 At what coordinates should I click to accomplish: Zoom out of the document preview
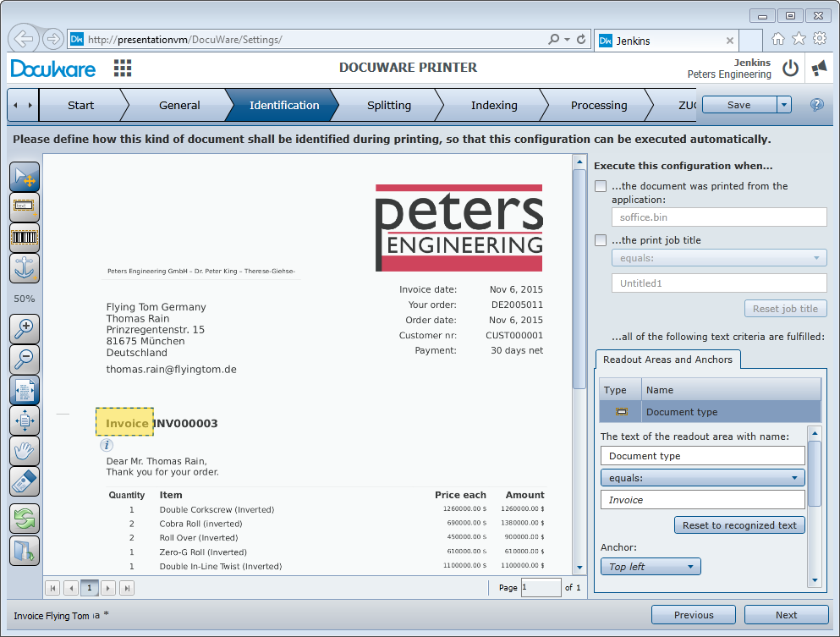25,359
